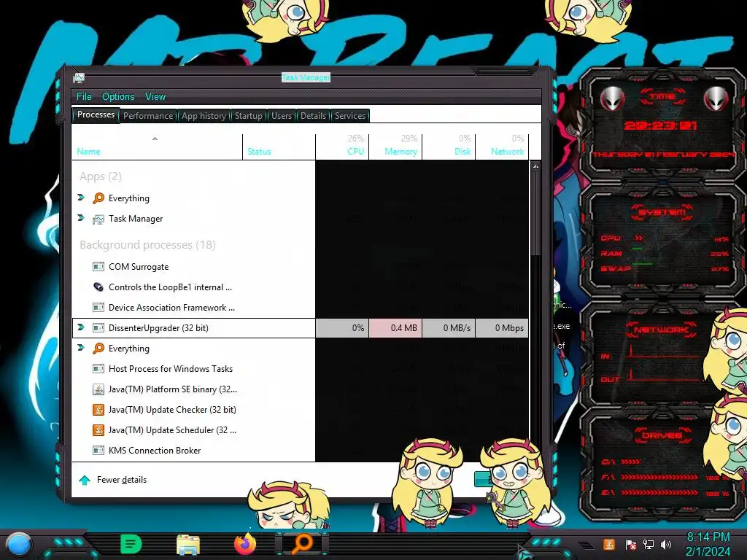
Task: Expand the DissenterUpgrader (32 bit) process
Action: 81,327
